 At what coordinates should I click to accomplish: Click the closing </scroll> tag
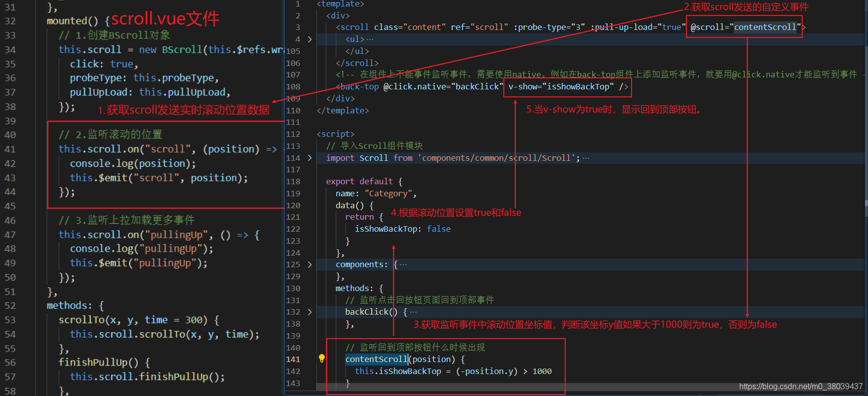click(357, 63)
